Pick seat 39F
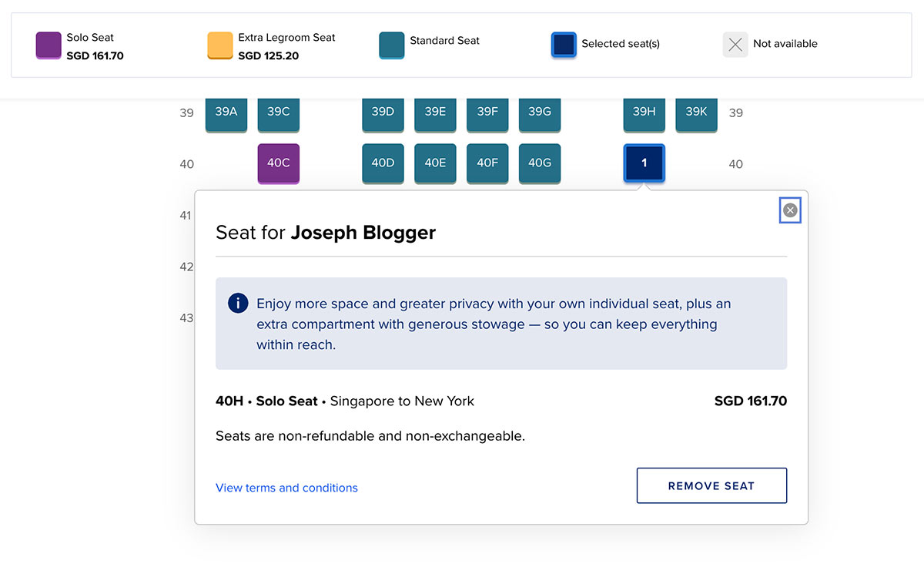Screen dimensions: 924x564 tap(487, 112)
